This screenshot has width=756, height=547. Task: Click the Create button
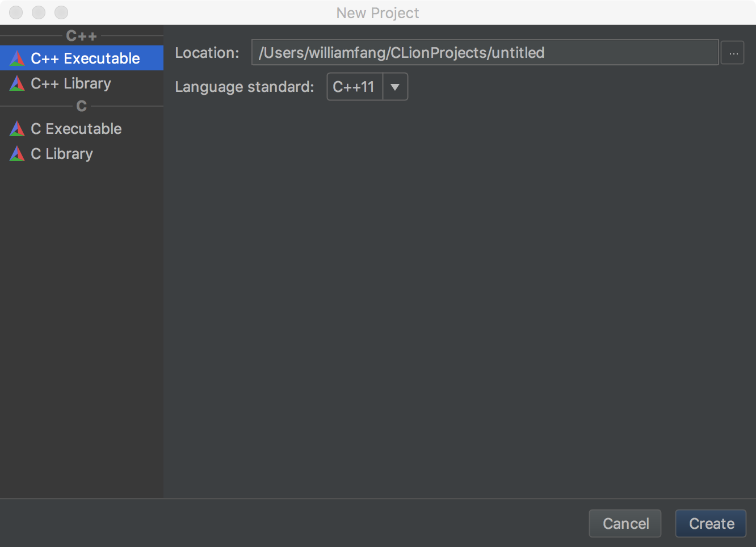(711, 523)
